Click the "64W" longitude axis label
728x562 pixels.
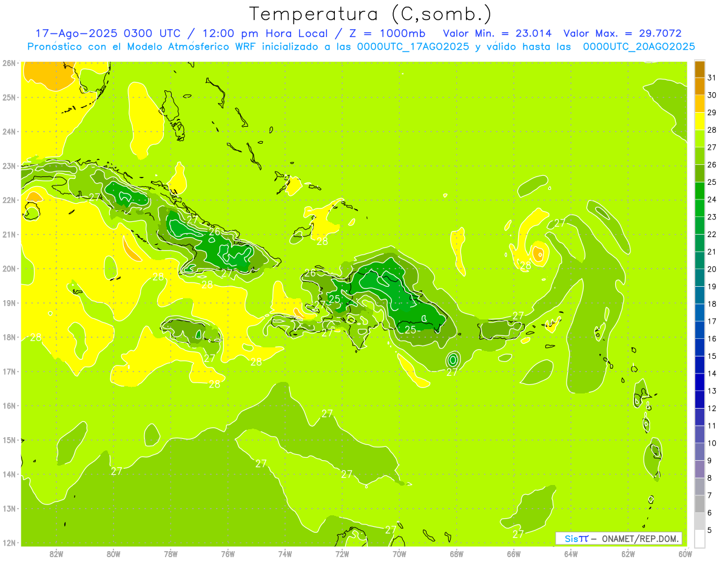point(571,553)
